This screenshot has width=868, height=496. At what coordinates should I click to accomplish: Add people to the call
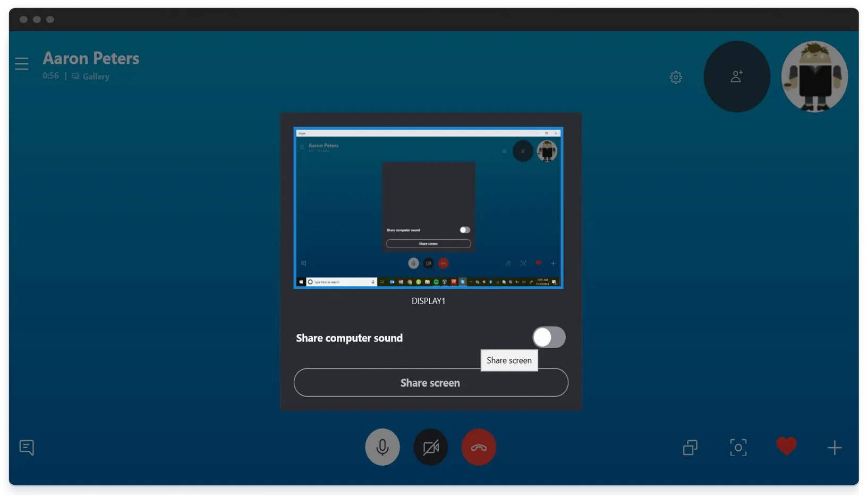(736, 77)
